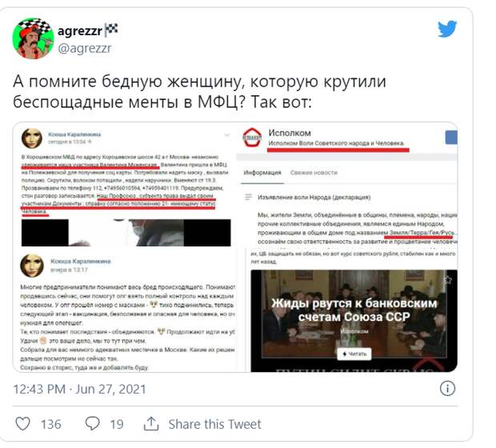
Task: Click the Twitter bird logo
Action: click(x=447, y=29)
